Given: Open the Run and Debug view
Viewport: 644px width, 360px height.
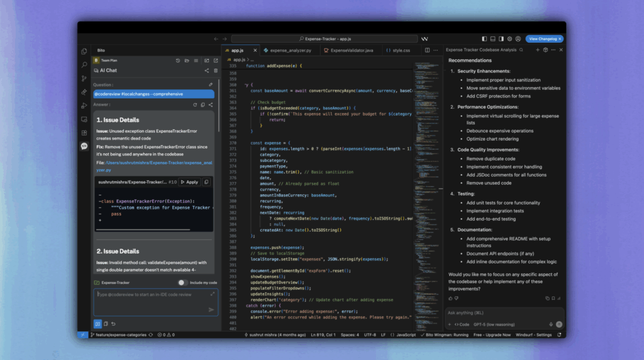Looking at the screenshot, I should [x=84, y=106].
